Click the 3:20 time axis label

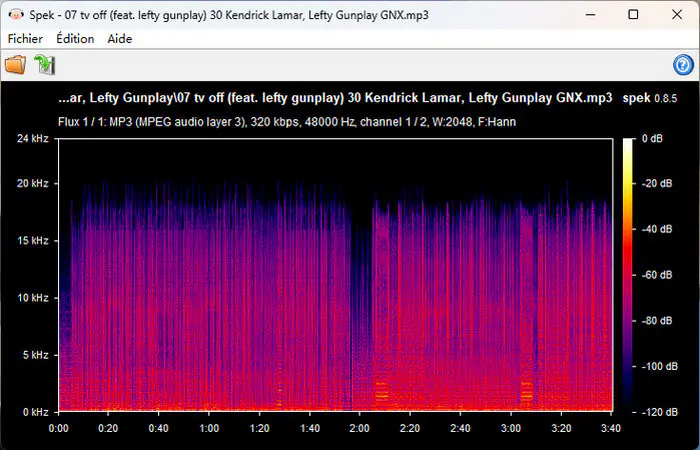[x=561, y=428]
